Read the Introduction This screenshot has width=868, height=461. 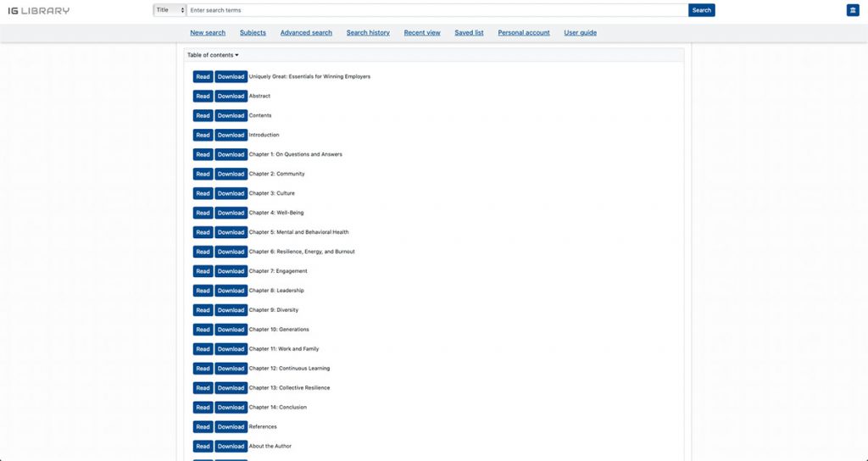point(203,135)
